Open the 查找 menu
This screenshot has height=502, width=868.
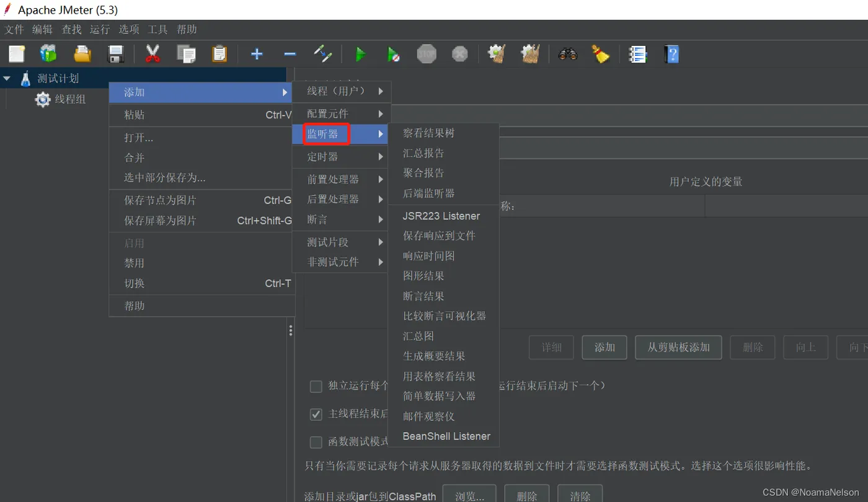(x=71, y=29)
